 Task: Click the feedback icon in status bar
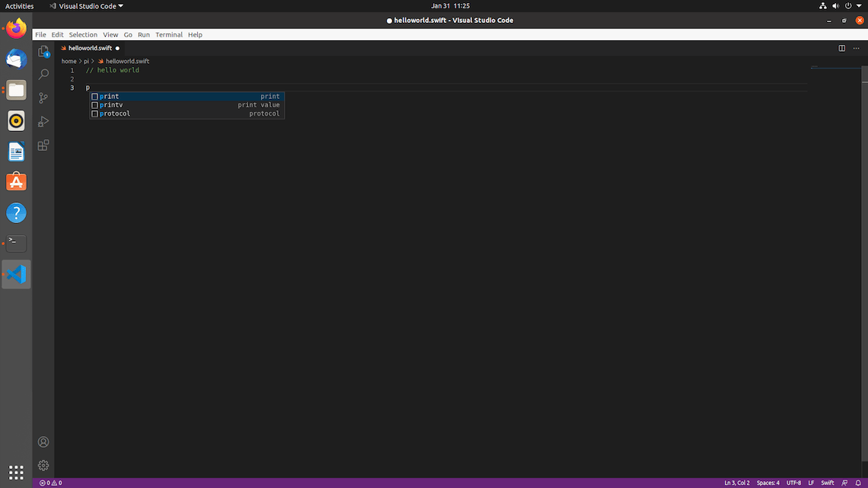[844, 483]
